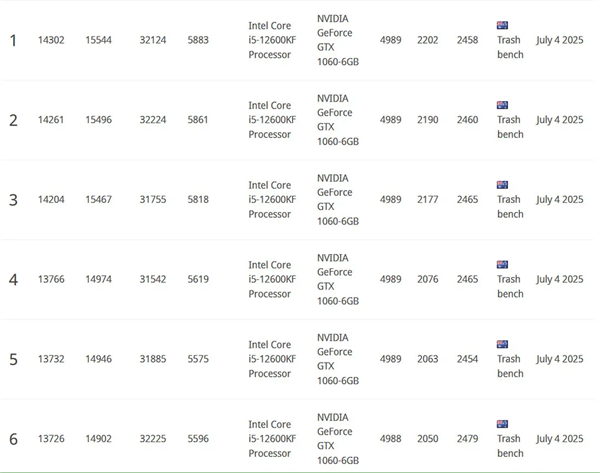Open Intel Core i5-12600KF link in rank 4 row
The image size is (600, 473).
point(272,280)
